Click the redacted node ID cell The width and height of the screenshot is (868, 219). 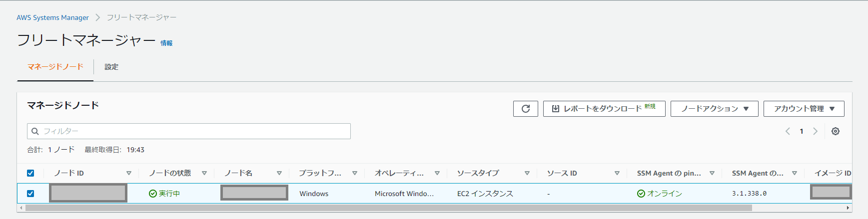[88, 194]
